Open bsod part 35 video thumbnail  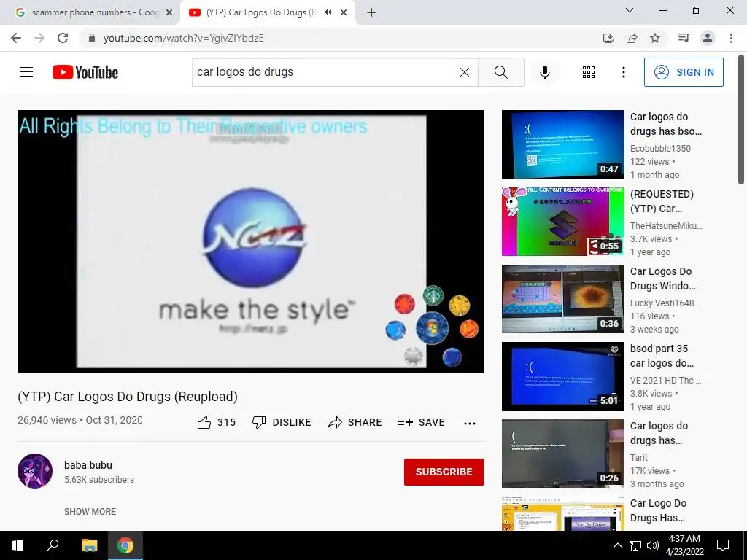pos(562,376)
